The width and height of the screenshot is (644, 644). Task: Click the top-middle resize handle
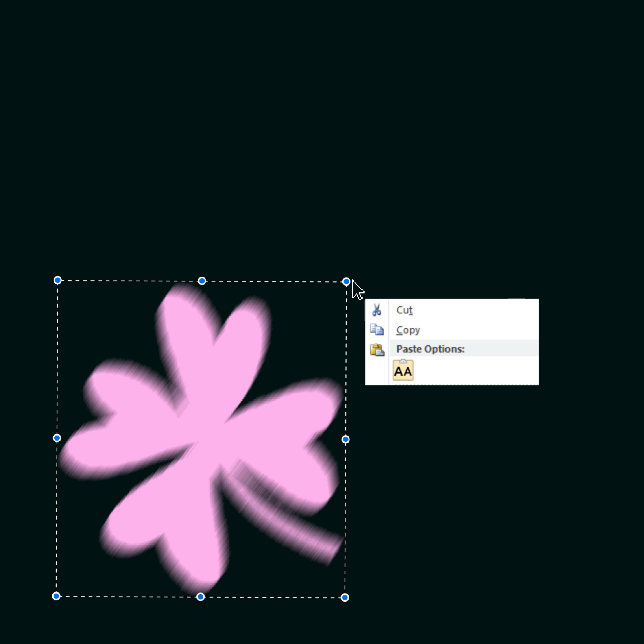202,281
